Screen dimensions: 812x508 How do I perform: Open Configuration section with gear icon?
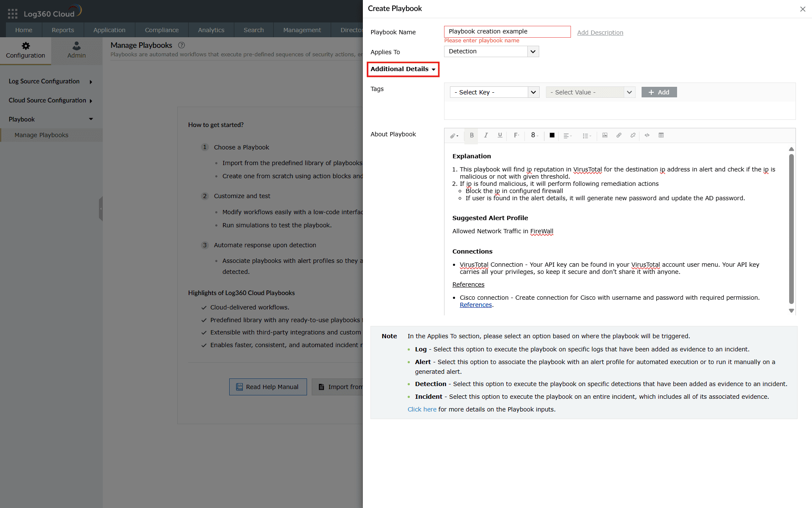click(25, 50)
